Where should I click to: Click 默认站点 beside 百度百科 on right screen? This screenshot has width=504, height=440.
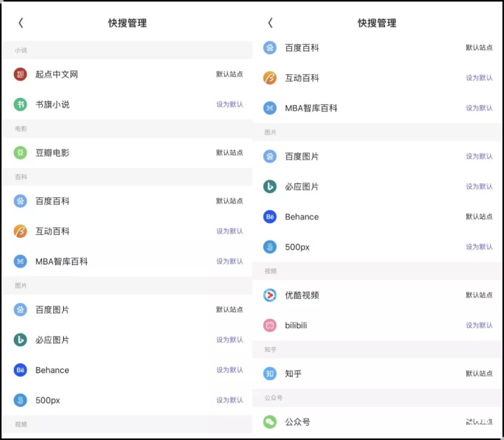(479, 48)
